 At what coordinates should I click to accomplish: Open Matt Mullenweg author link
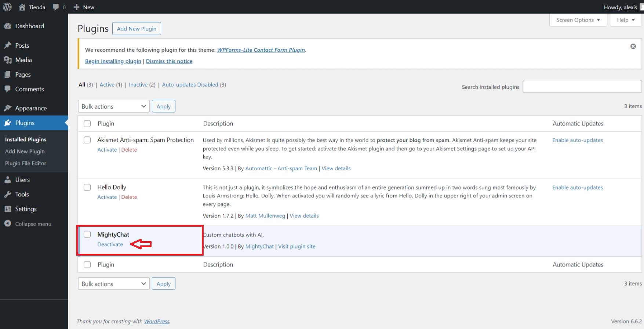point(265,216)
